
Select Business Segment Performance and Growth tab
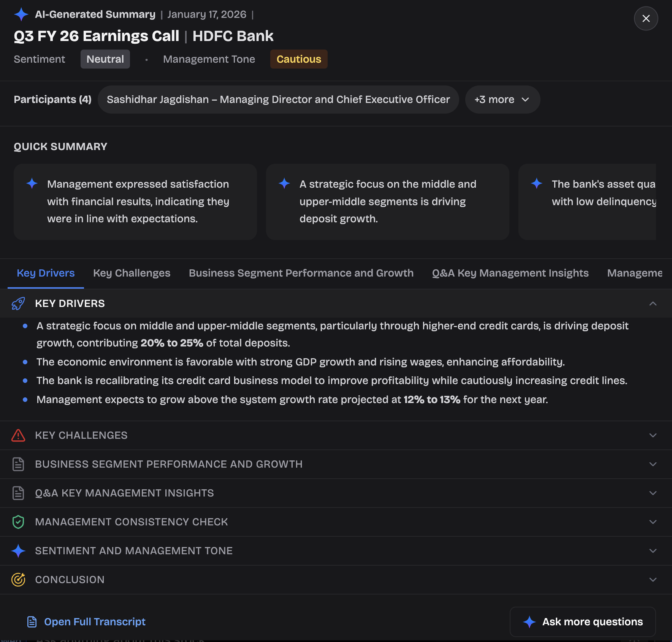(301, 273)
